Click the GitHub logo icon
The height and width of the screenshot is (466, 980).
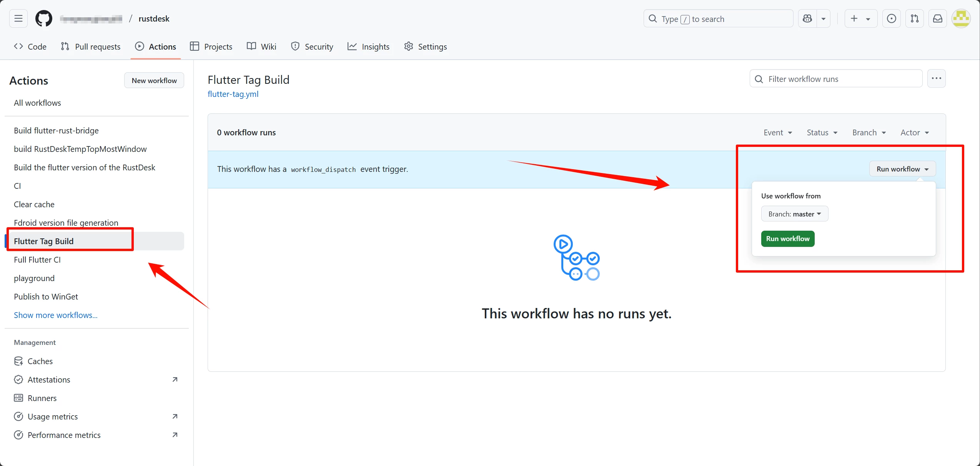pos(43,18)
